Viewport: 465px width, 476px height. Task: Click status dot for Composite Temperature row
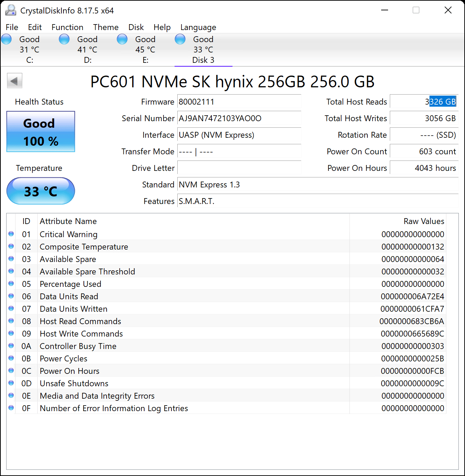[x=11, y=246]
